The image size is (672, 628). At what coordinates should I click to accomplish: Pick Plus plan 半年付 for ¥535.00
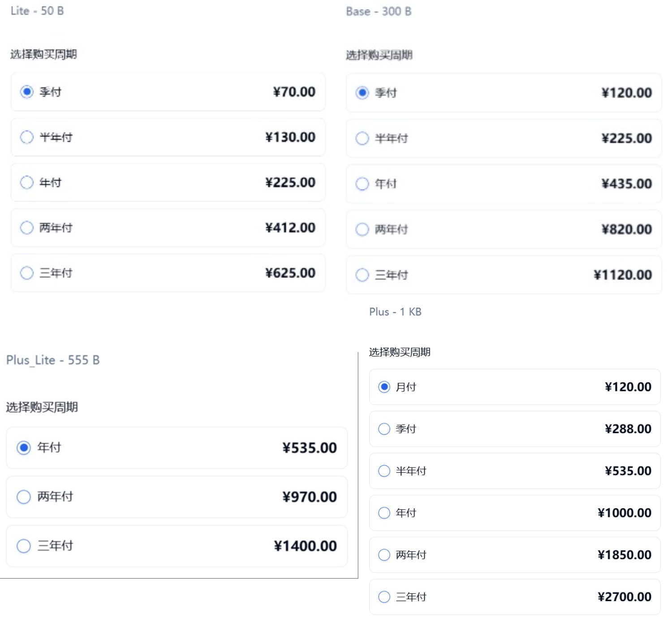384,471
